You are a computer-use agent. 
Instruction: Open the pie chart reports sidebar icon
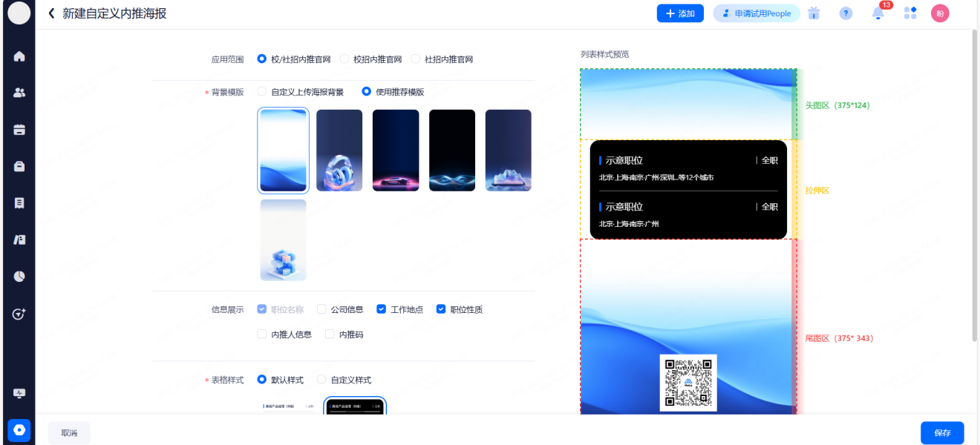click(x=19, y=277)
